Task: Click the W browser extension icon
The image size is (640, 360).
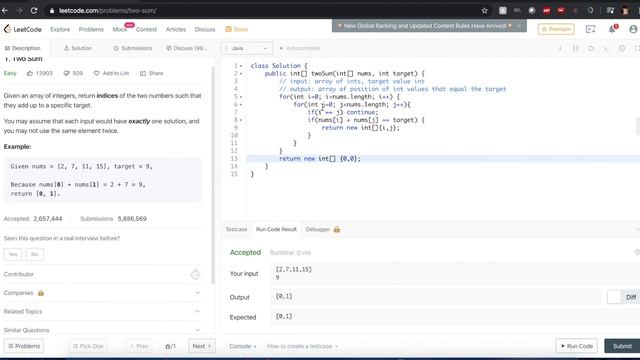Action: click(x=517, y=11)
